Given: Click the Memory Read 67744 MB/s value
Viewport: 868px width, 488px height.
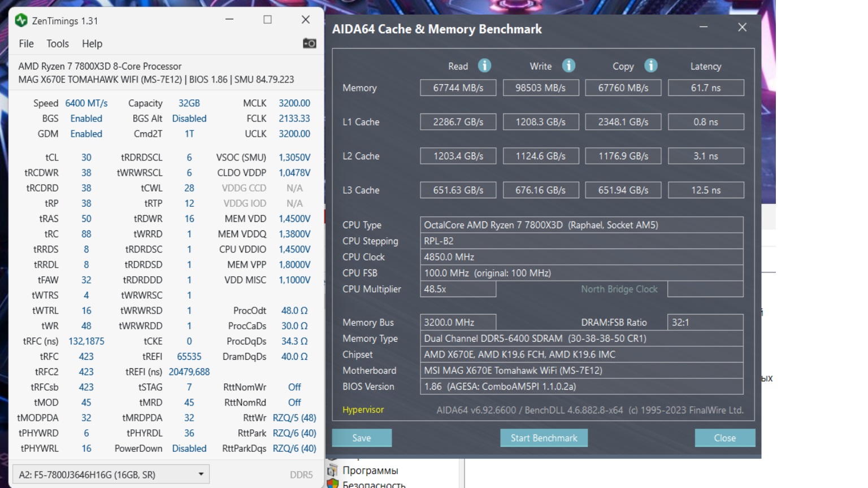Looking at the screenshot, I should click(x=458, y=88).
